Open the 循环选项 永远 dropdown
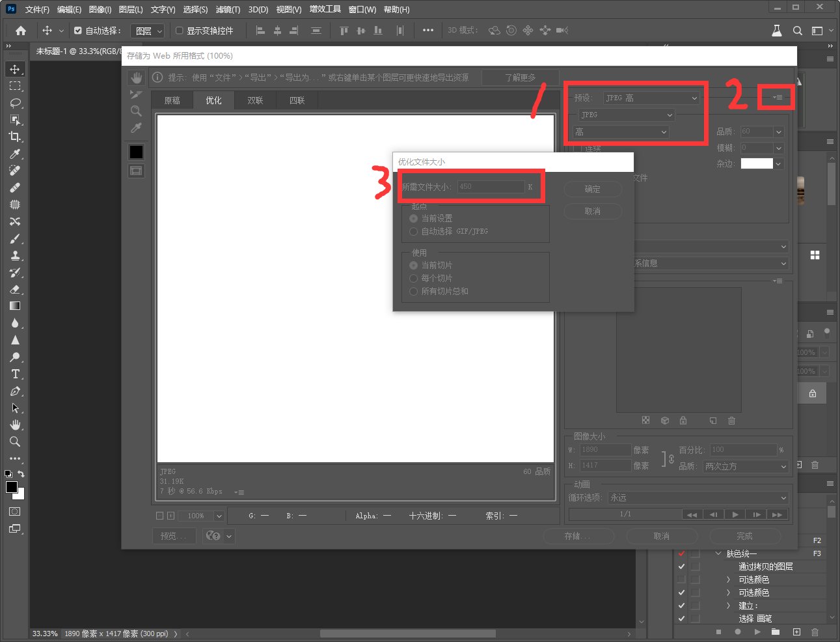Viewport: 840px width, 642px height. tap(699, 497)
